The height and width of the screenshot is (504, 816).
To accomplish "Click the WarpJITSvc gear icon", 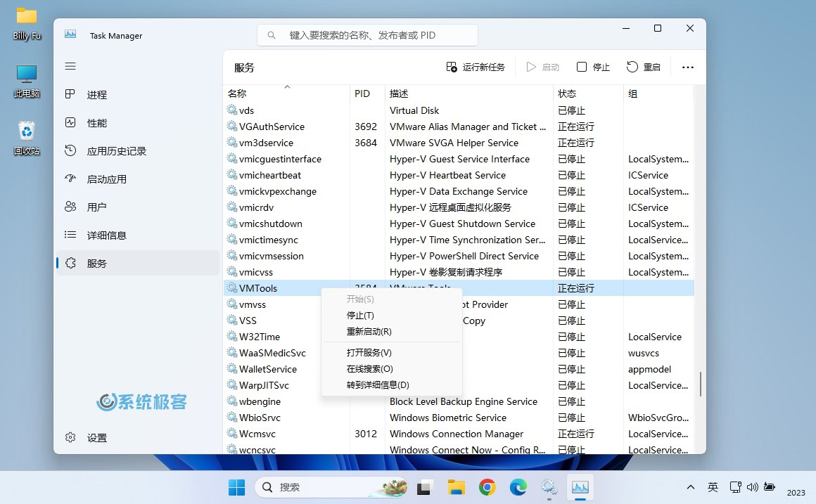I will click(232, 384).
